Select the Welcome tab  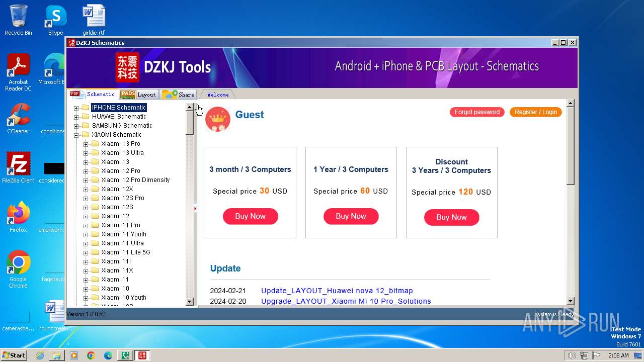[218, 95]
